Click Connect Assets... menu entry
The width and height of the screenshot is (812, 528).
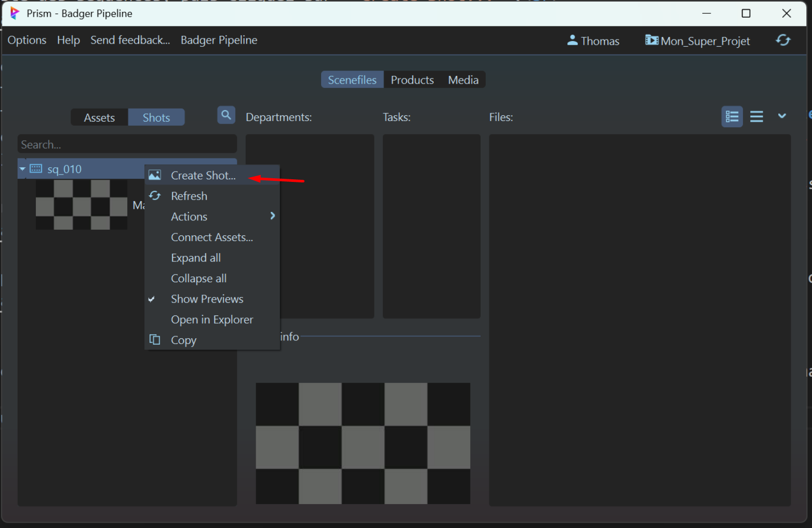[211, 237]
